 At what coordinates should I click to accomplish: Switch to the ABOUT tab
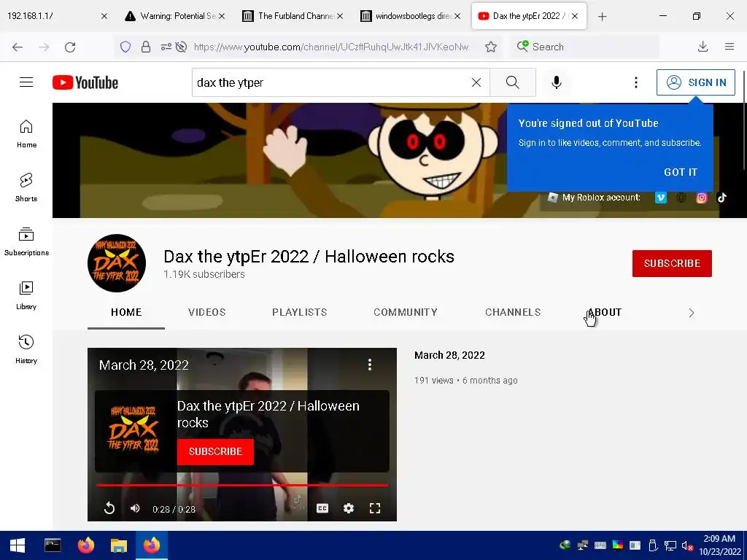(605, 312)
